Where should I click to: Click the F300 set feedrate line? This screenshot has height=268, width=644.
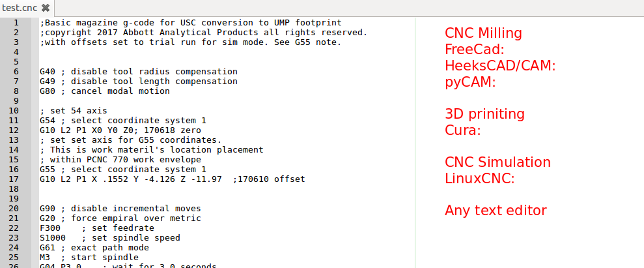(96, 228)
